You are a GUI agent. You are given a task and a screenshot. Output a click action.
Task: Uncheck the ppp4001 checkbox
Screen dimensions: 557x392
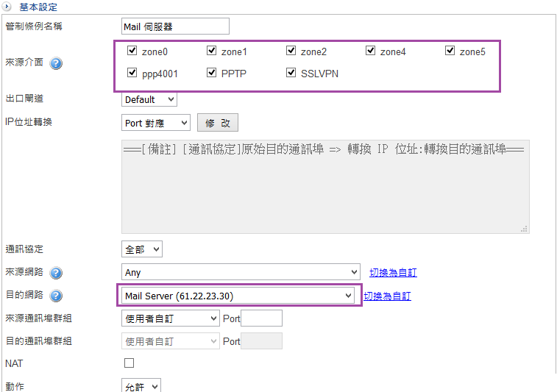click(x=132, y=73)
